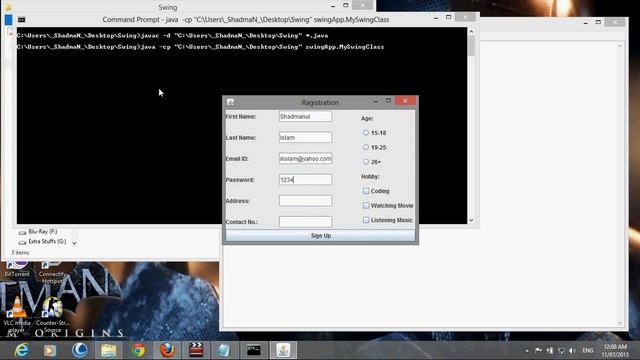
Task: Open the blue swirl browser taskbar icon
Action: 80,350
